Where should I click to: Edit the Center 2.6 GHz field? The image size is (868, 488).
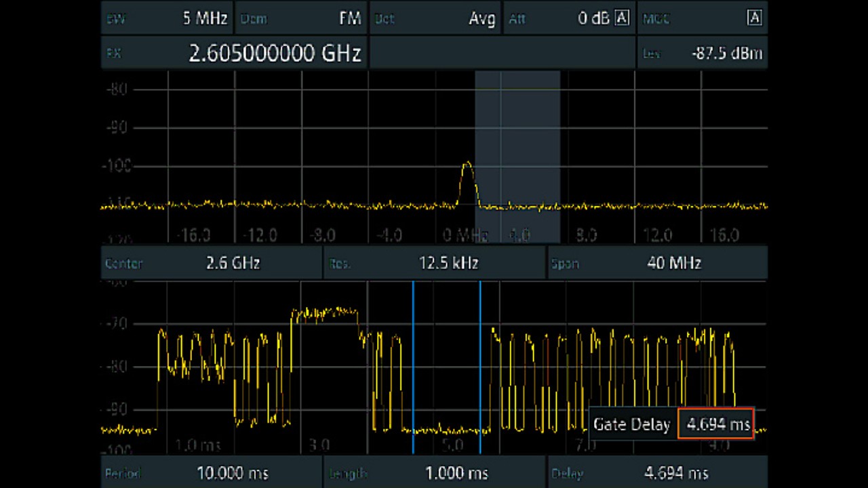point(211,263)
